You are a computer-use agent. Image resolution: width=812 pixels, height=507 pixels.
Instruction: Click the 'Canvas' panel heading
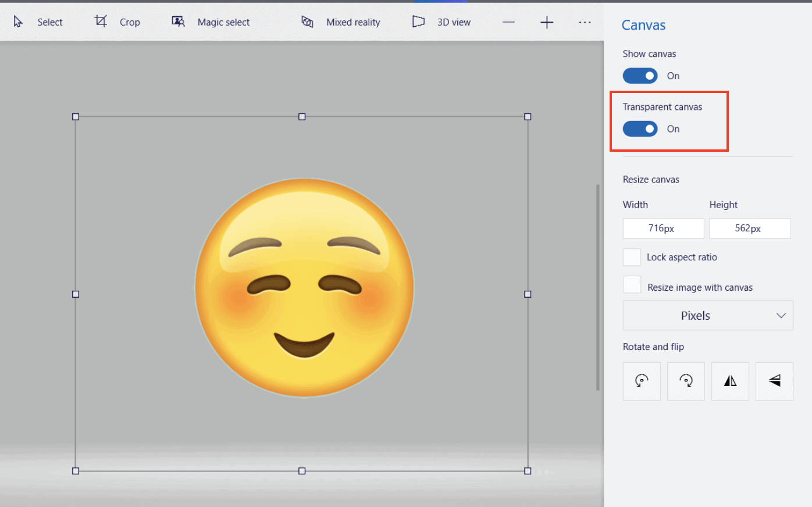[x=643, y=25]
